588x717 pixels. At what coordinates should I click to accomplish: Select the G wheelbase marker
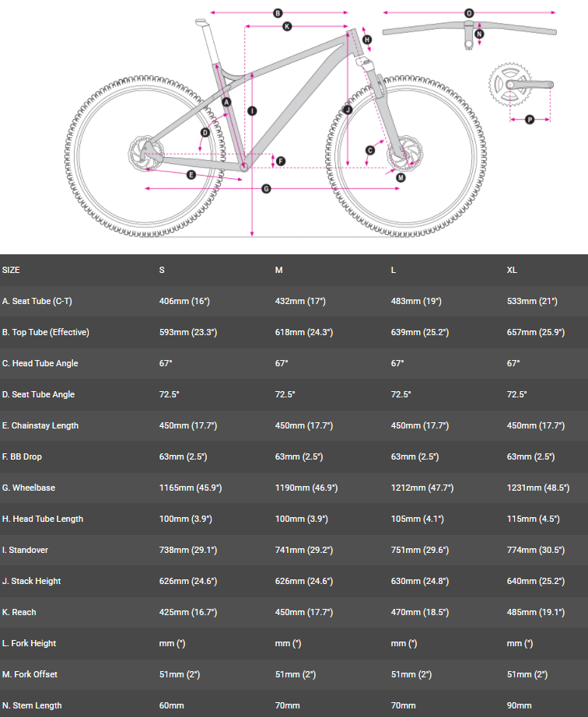(x=266, y=188)
